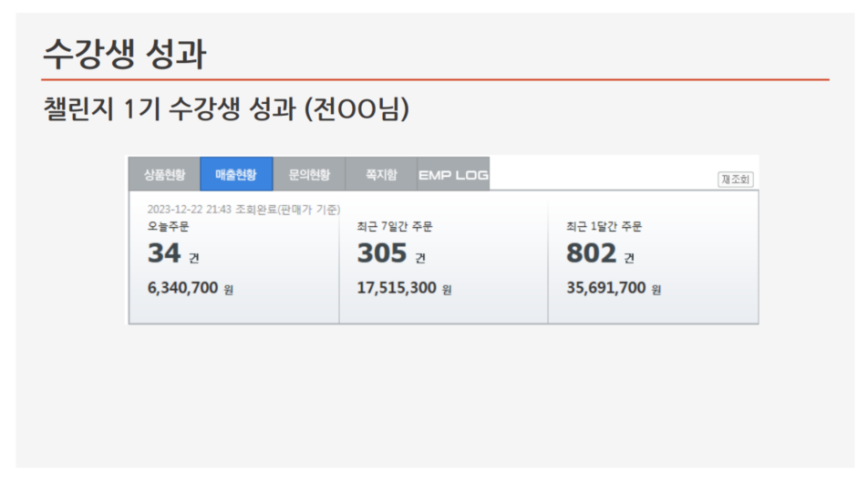The width and height of the screenshot is (868, 484).
Task: Go to the EMP LOG tab
Action: click(x=453, y=174)
